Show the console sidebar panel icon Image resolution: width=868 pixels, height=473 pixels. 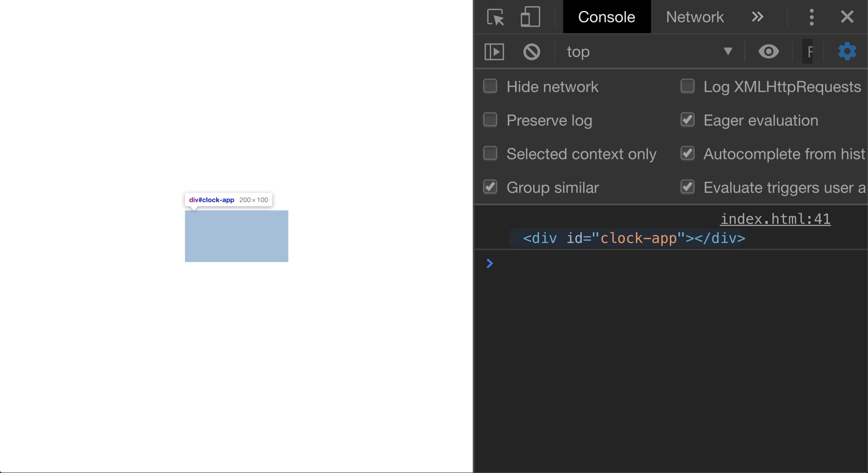pos(494,52)
